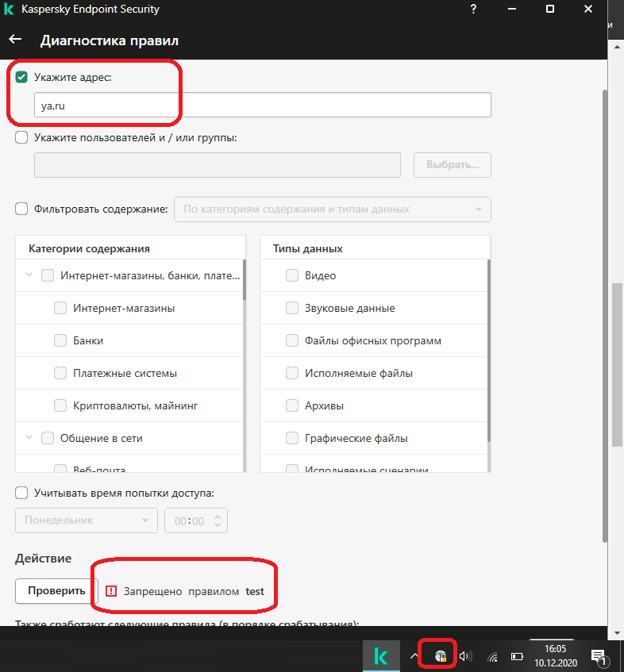Viewport: 624px width, 672px height.
Task: Click Kaspersky logo in title bar
Action: click(9, 9)
